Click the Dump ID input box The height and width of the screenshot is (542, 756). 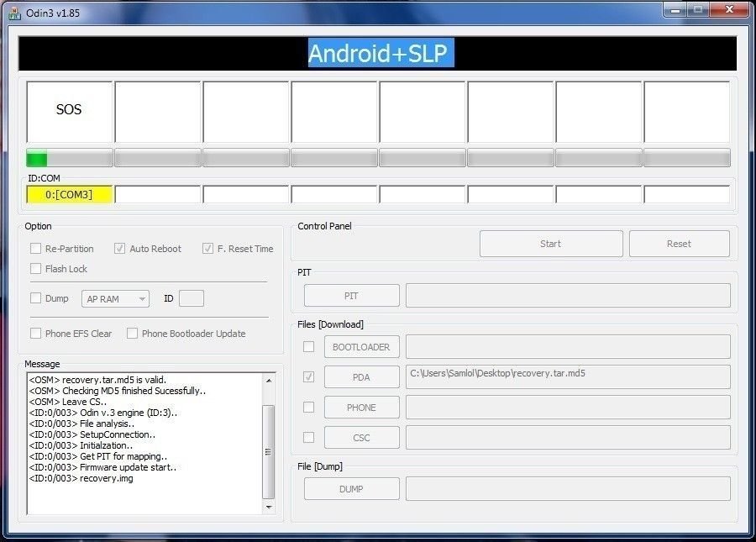(192, 298)
